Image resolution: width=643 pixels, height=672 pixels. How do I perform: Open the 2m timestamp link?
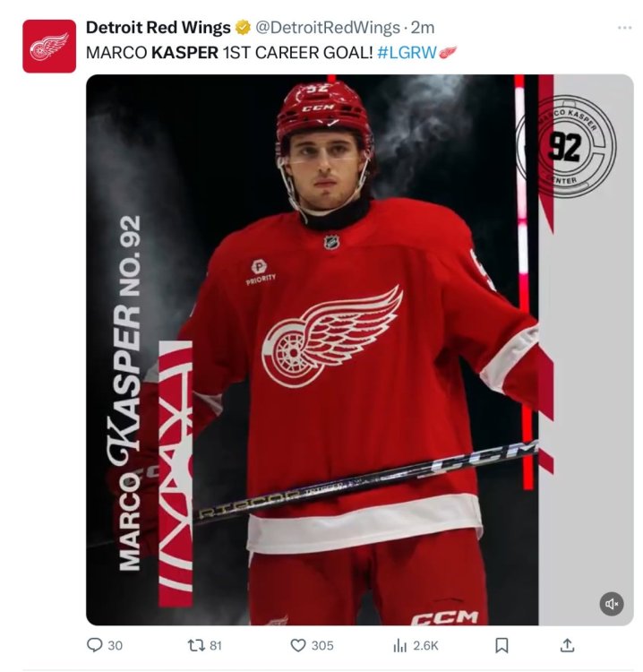tap(423, 28)
